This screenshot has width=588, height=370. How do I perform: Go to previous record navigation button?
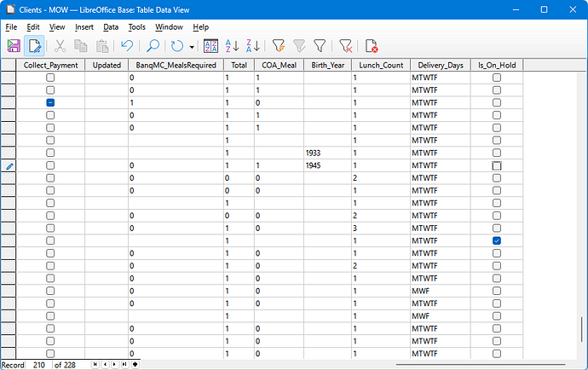(x=105, y=364)
